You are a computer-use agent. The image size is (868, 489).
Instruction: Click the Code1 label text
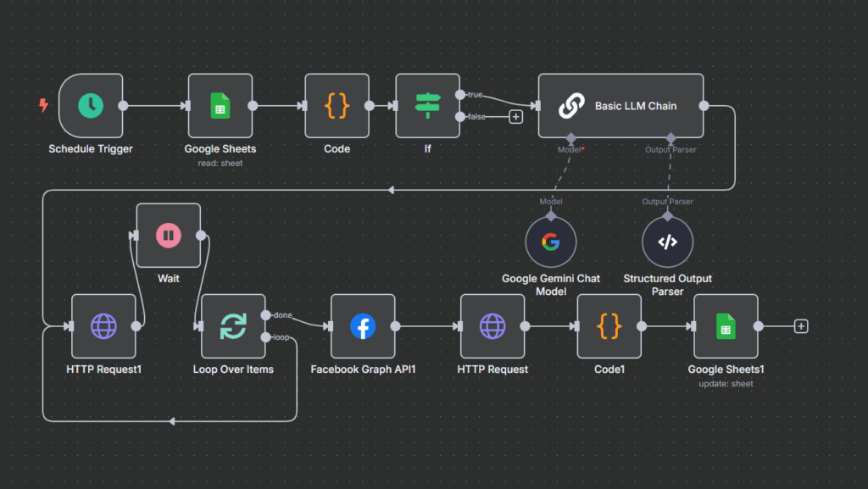[609, 369]
